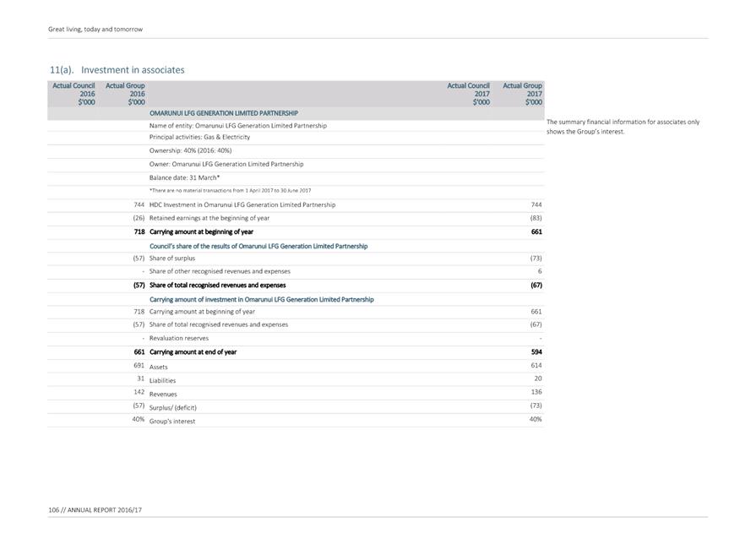Click the footnote about no material transactions
Screen dimensions: 756x539
click(x=230, y=190)
